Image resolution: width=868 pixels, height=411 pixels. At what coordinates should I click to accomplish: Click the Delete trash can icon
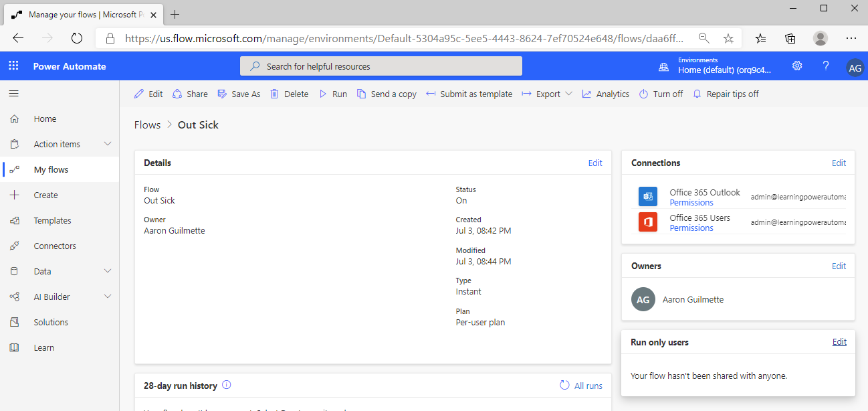click(x=274, y=94)
